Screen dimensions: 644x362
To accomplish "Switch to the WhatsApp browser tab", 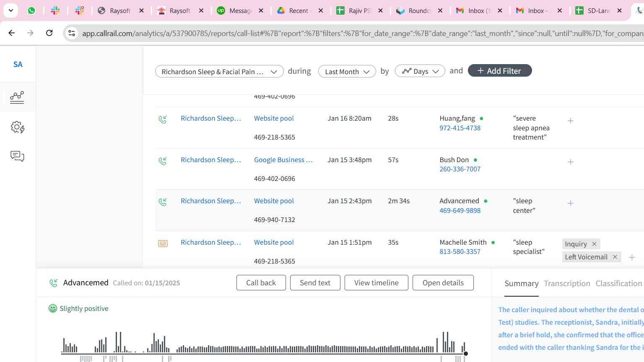I will coord(31,10).
